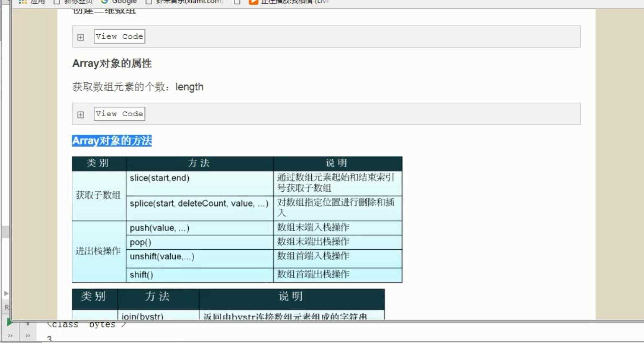Click heading Array对象的属性
This screenshot has width=644, height=343.
pyautogui.click(x=112, y=64)
